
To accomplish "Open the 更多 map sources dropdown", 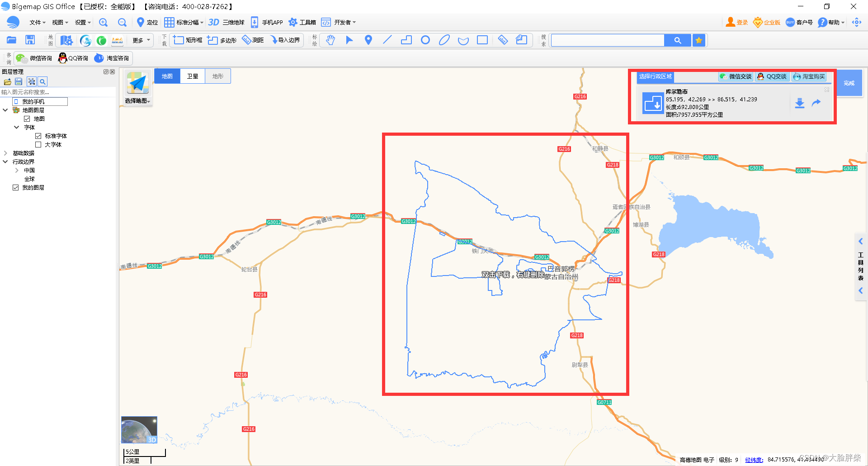I will click(x=141, y=40).
